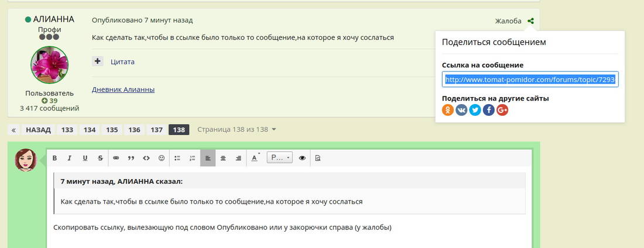Screen dimensions: 644x248
Task: Expand the 'Страница 138 из 138' page selector
Action: pos(237,129)
